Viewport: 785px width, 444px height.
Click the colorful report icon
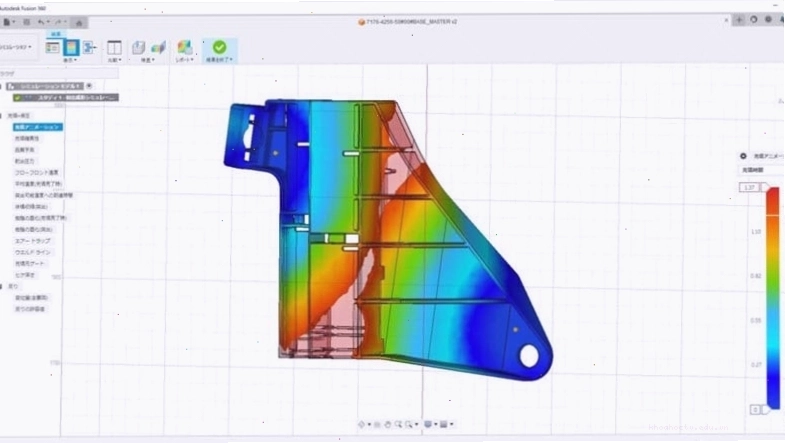click(185, 48)
